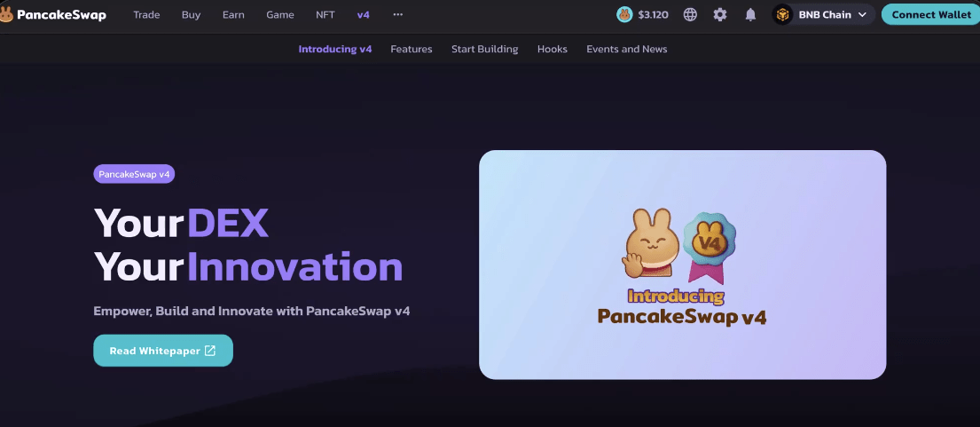Image resolution: width=980 pixels, height=427 pixels.
Task: Click the BNB Chain network logo
Action: [x=782, y=14]
